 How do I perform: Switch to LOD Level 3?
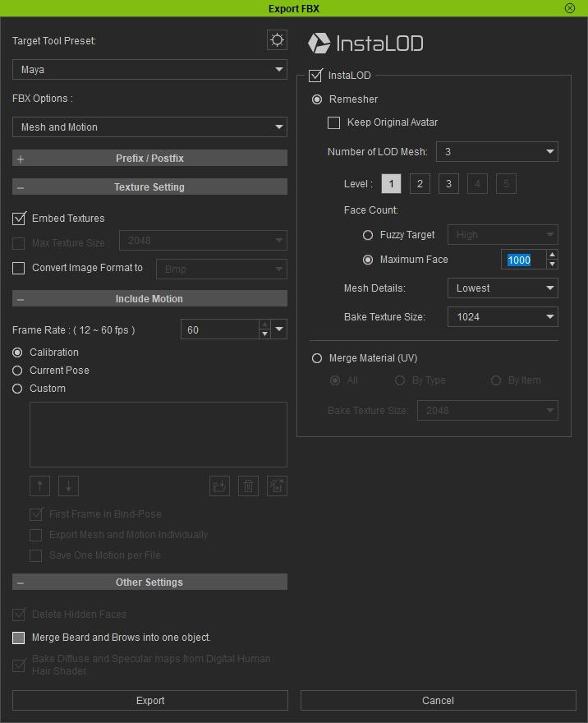tap(448, 184)
